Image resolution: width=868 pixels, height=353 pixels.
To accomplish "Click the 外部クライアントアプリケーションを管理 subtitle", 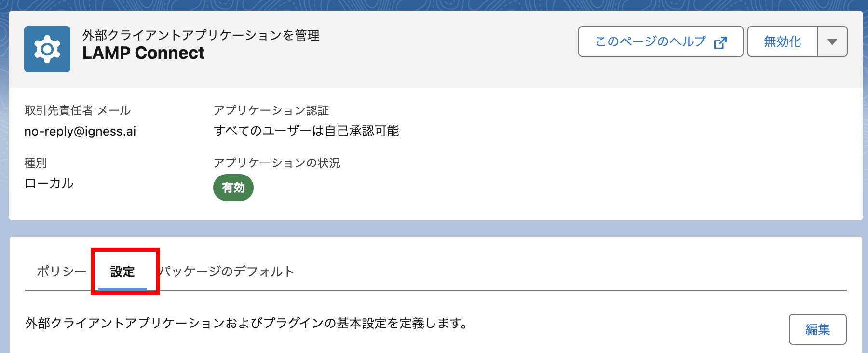I will pos(201,35).
